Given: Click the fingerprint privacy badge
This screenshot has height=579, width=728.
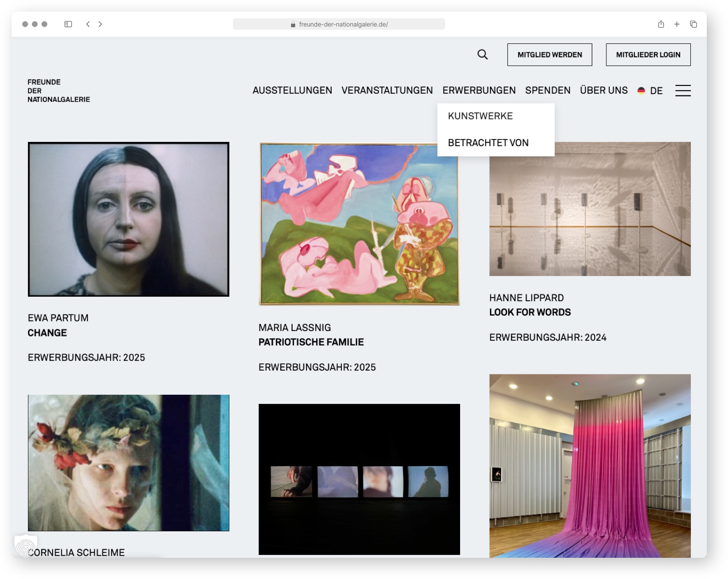Looking at the screenshot, I should pos(26,545).
